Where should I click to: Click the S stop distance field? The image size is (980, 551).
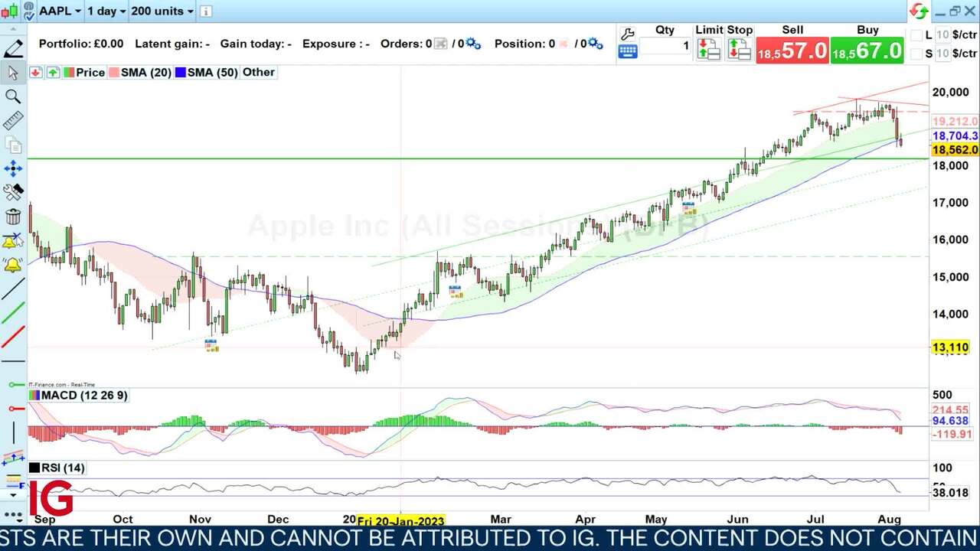point(943,54)
